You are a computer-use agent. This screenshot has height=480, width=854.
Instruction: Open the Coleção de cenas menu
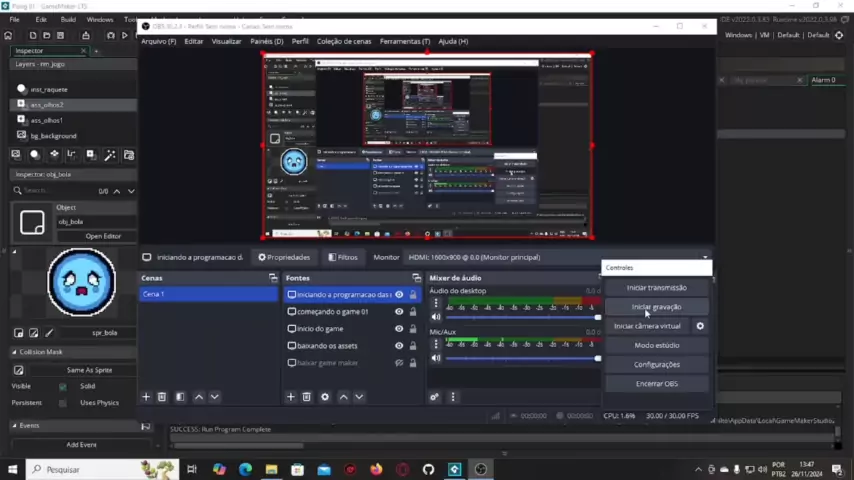click(x=343, y=41)
